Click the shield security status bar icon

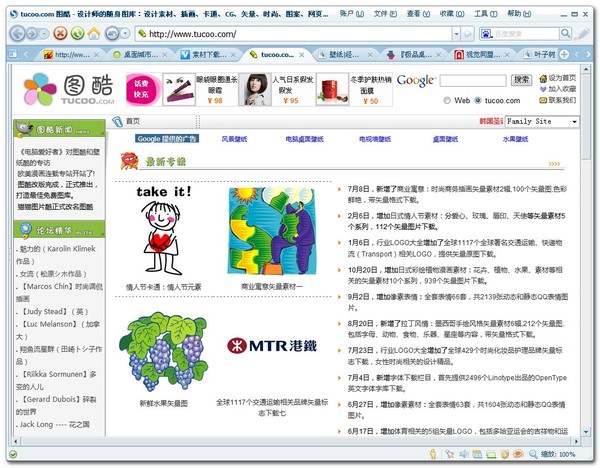[x=505, y=454]
